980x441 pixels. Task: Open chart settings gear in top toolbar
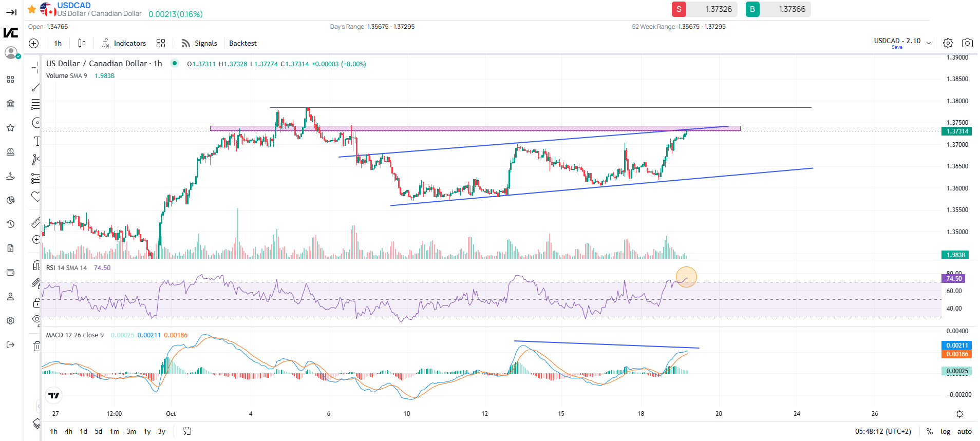(948, 43)
